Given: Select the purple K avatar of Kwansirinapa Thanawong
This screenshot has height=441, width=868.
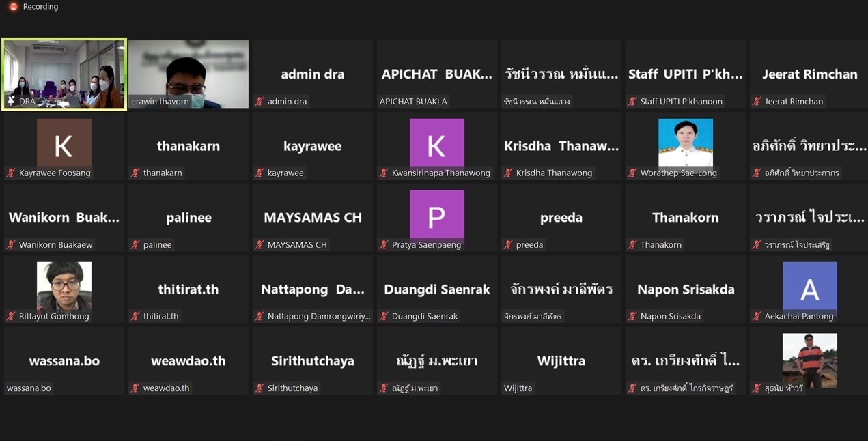Looking at the screenshot, I should pyautogui.click(x=436, y=142).
